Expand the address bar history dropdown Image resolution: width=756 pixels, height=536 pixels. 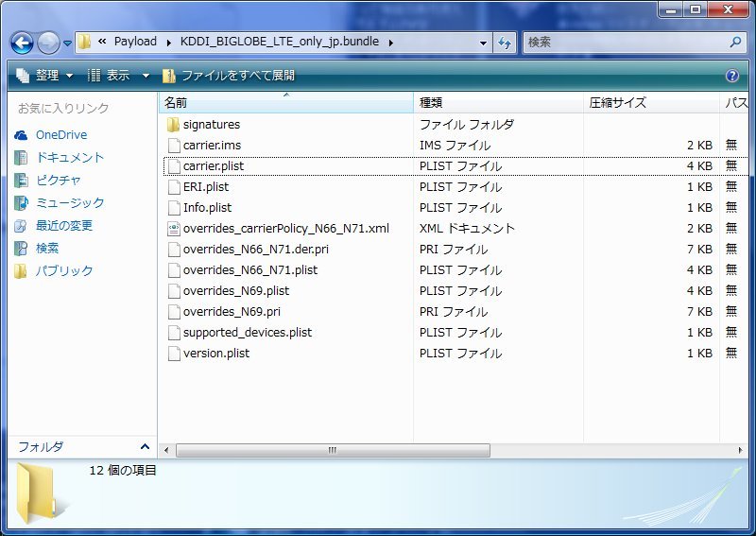coord(483,43)
